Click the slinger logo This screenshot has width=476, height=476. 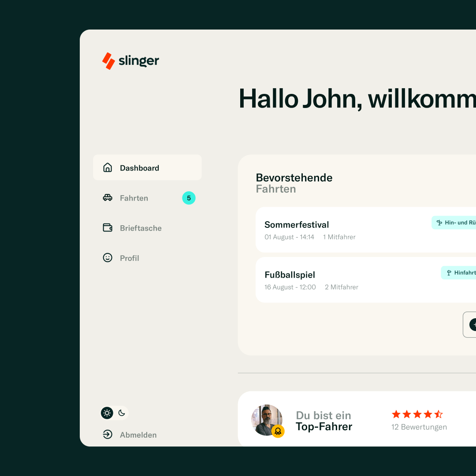130,61
